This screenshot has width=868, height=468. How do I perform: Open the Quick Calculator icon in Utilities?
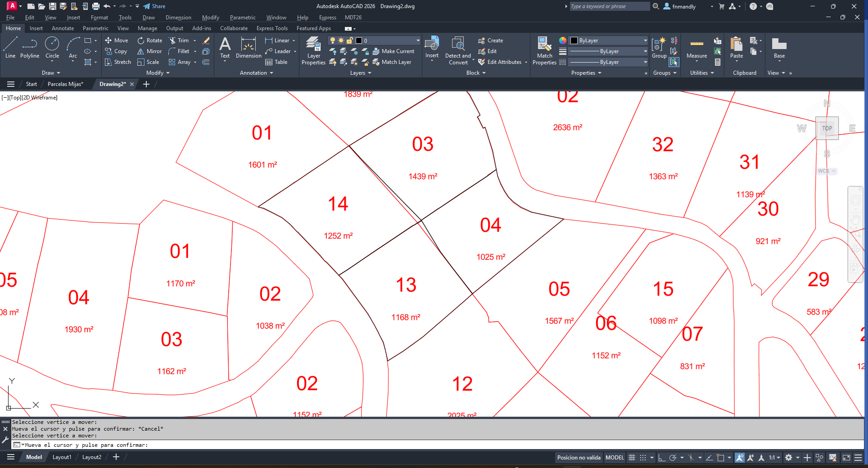[718, 62]
